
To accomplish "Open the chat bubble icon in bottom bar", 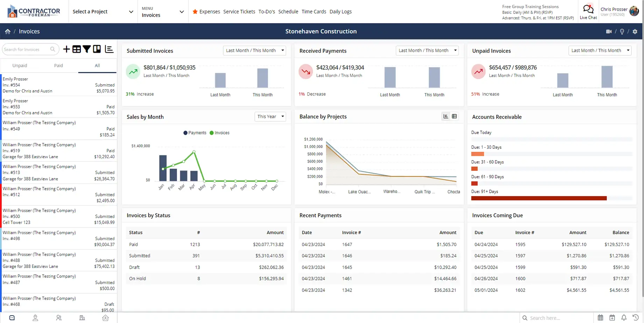I will [12, 318].
